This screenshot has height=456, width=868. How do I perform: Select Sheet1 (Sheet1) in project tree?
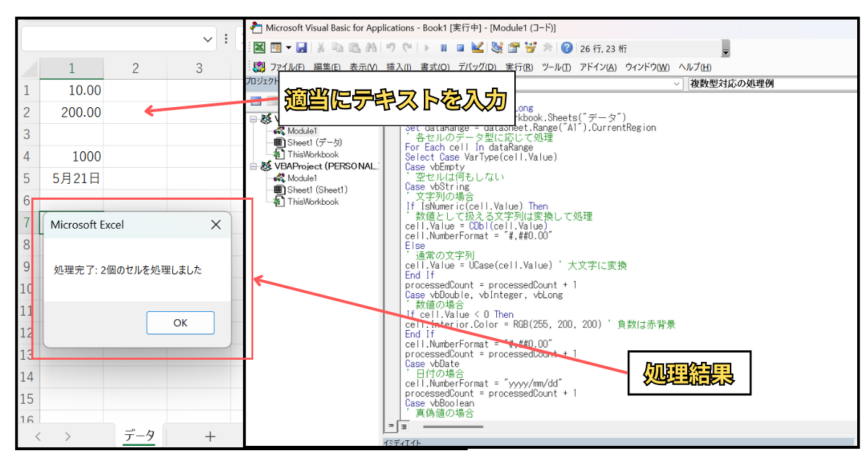coord(311,190)
